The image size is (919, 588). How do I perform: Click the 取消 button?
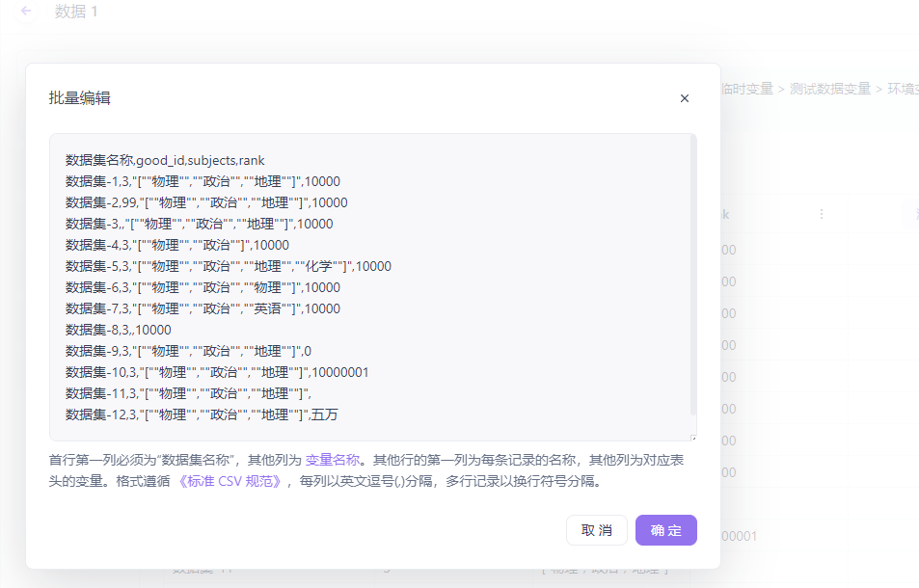tap(597, 530)
